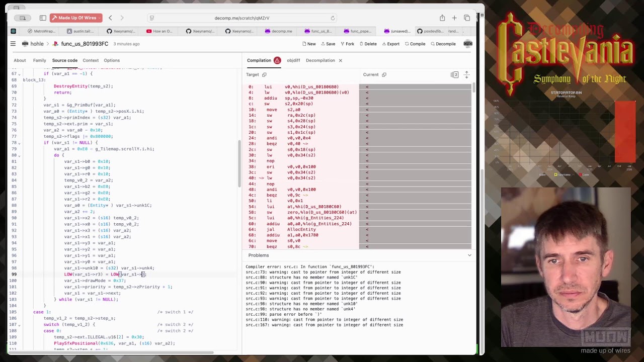Click the vertical expand diff arrows icon

tap(466, 74)
